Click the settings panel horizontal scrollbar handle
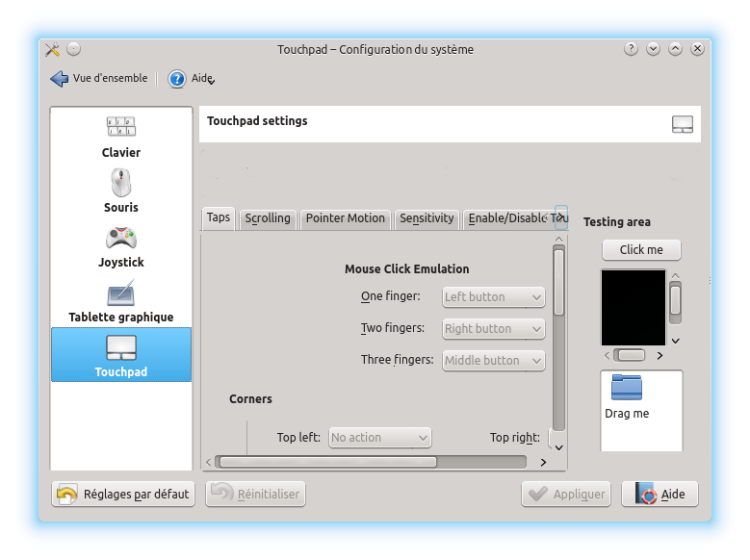The image size is (750, 560). click(x=328, y=462)
